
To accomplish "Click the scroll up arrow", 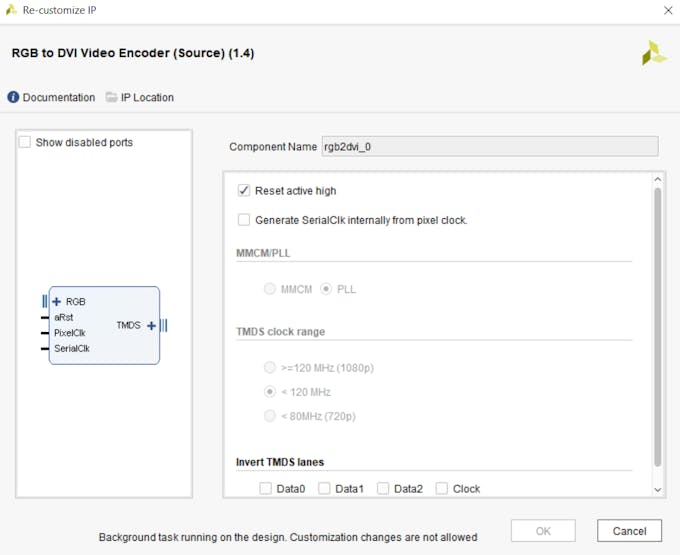I will (657, 179).
